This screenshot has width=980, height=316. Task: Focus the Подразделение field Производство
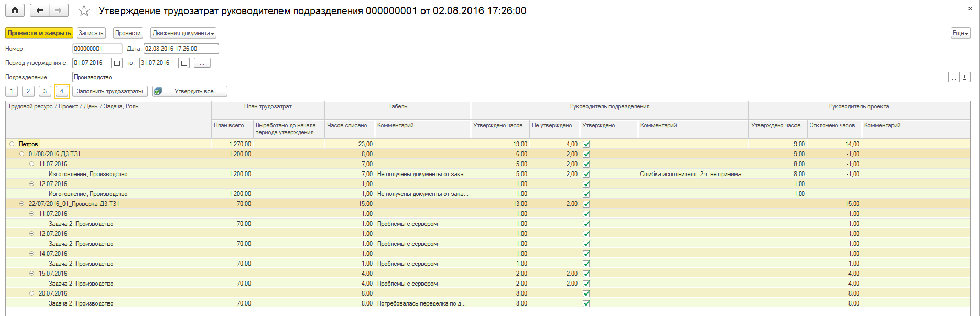pyautogui.click(x=510, y=77)
